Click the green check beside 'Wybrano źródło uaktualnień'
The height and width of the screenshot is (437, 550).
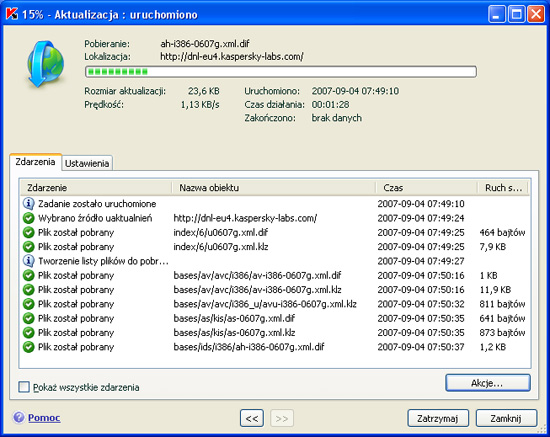click(28, 218)
